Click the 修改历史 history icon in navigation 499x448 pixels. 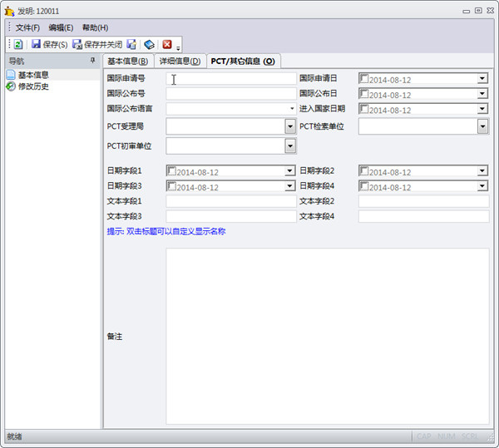[x=11, y=86]
